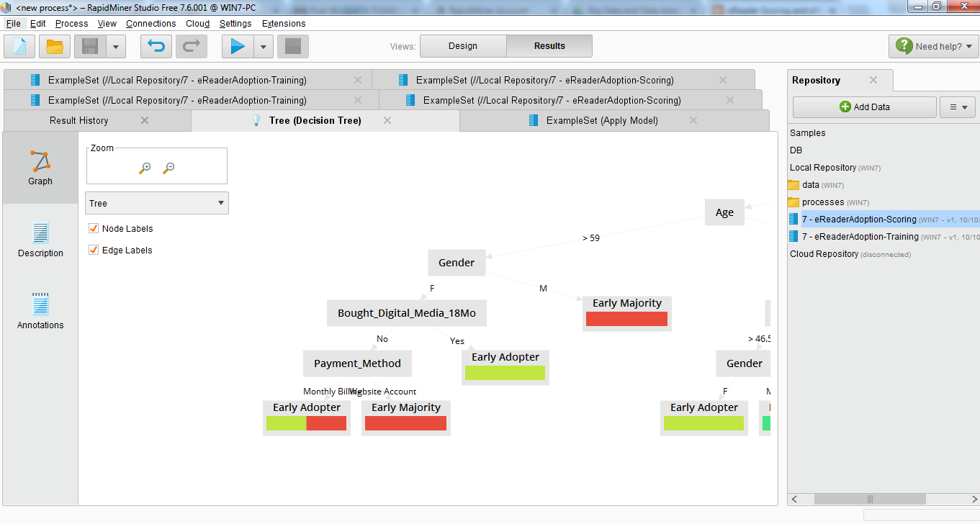Undo the last action
The image size is (980, 524).
pyautogui.click(x=156, y=45)
